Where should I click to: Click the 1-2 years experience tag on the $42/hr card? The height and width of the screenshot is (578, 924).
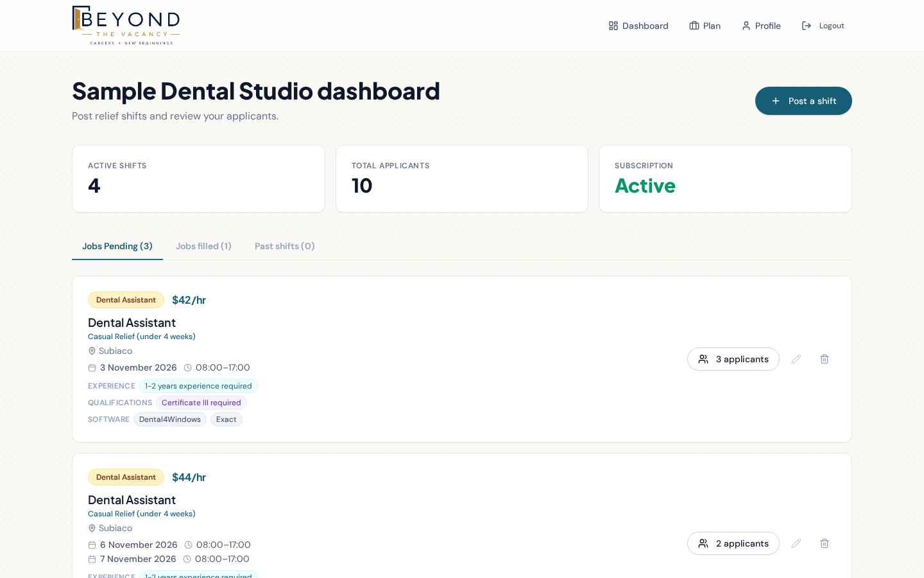pos(198,386)
